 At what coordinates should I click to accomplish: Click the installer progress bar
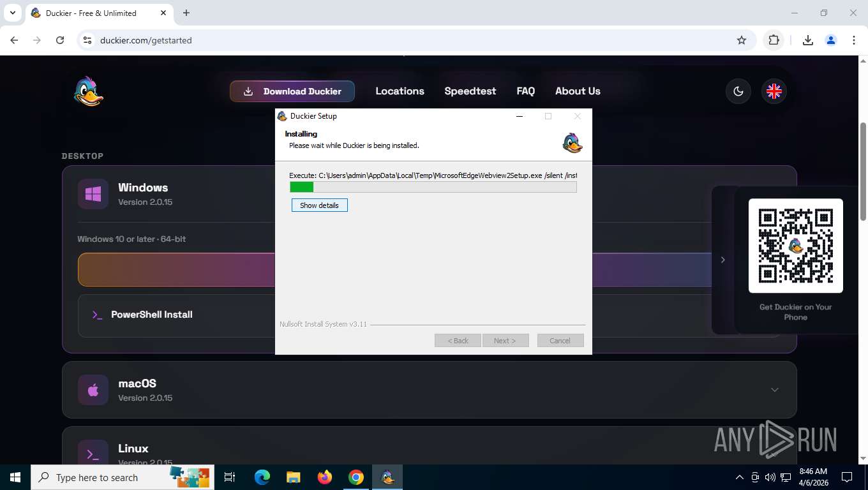(x=433, y=187)
